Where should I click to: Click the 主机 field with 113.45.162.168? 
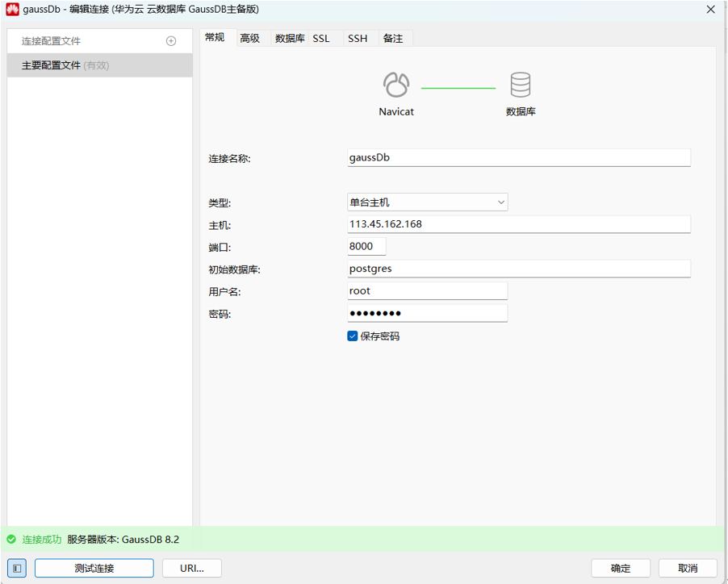(519, 224)
